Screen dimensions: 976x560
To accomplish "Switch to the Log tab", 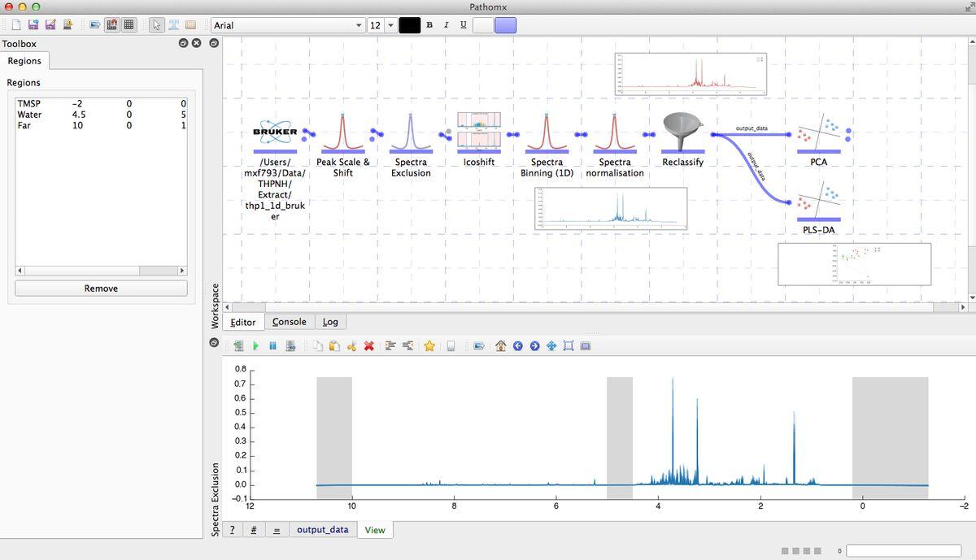I will [330, 322].
